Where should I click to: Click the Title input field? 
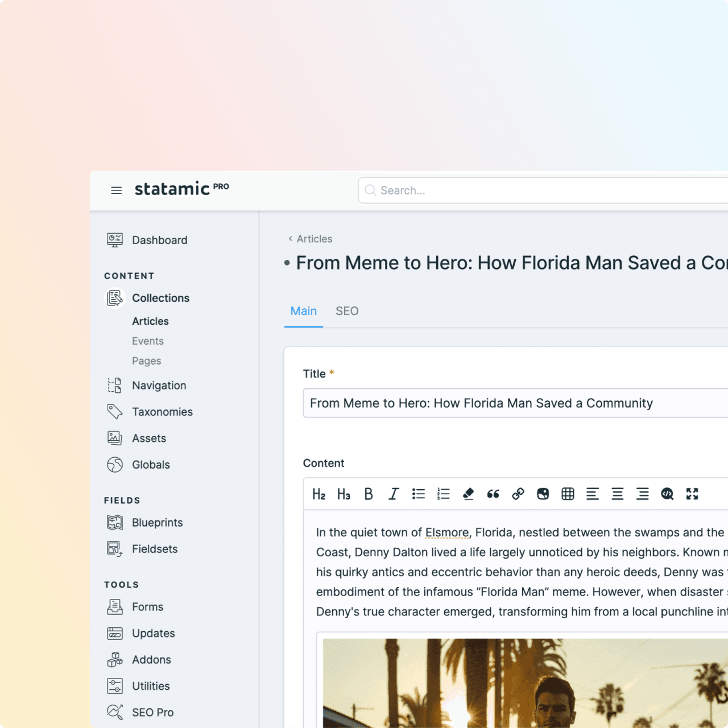[x=512, y=403]
